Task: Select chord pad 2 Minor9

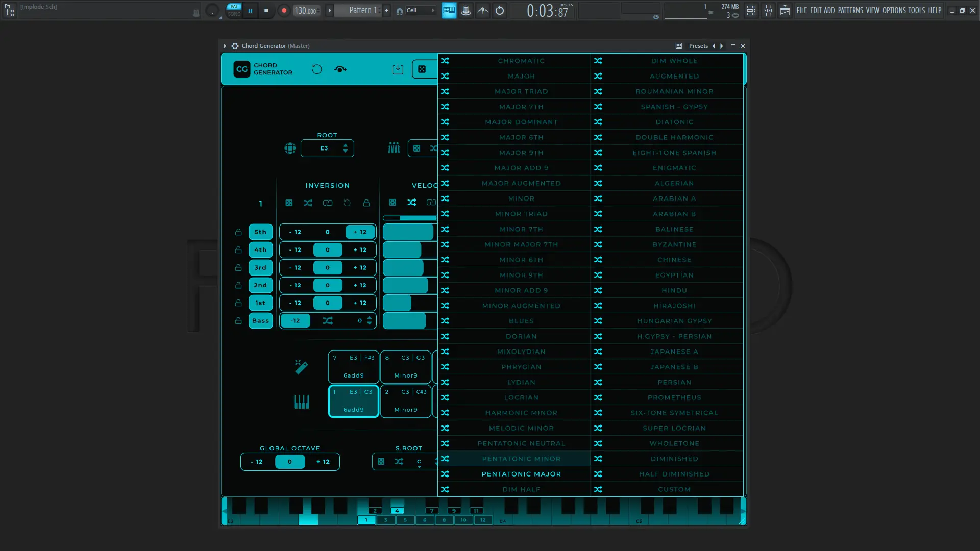Action: 405,401
